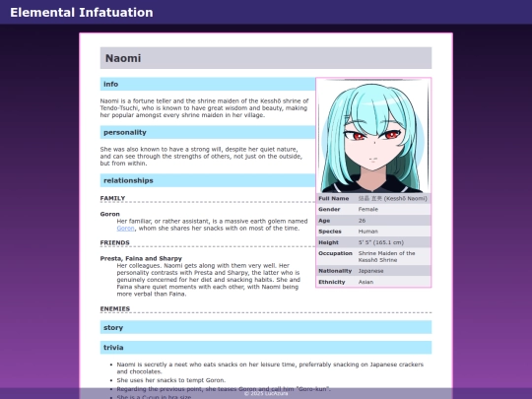The width and height of the screenshot is (532, 399).
Task: Click the Height label in infobox
Action: coord(328,242)
